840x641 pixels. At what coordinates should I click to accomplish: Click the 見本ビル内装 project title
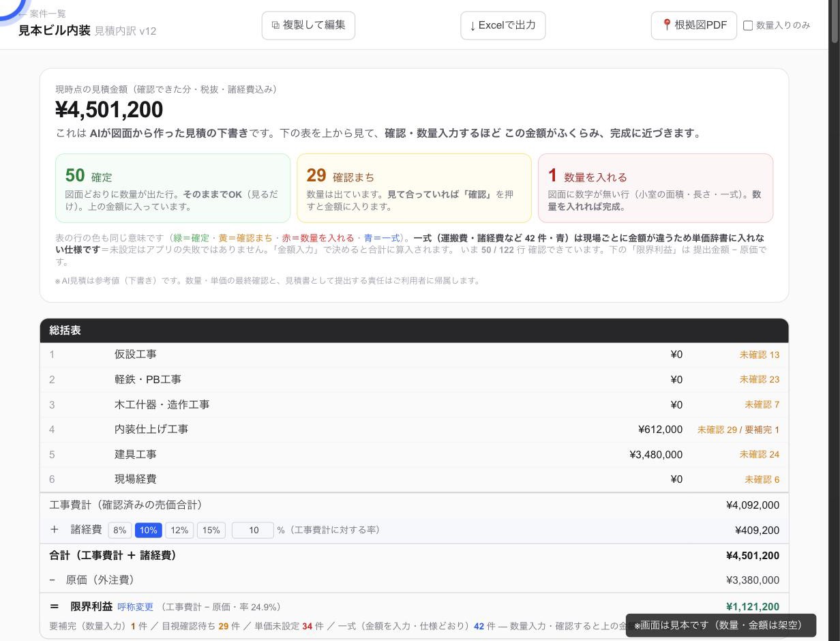click(55, 31)
